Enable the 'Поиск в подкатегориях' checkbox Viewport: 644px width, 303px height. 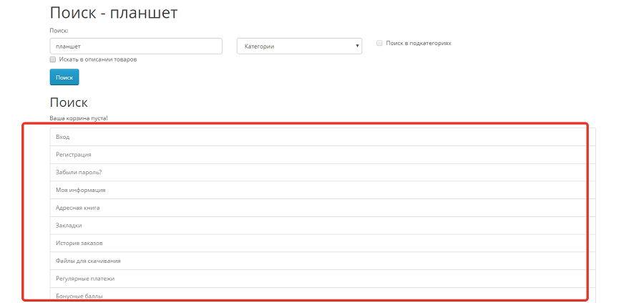coord(379,43)
